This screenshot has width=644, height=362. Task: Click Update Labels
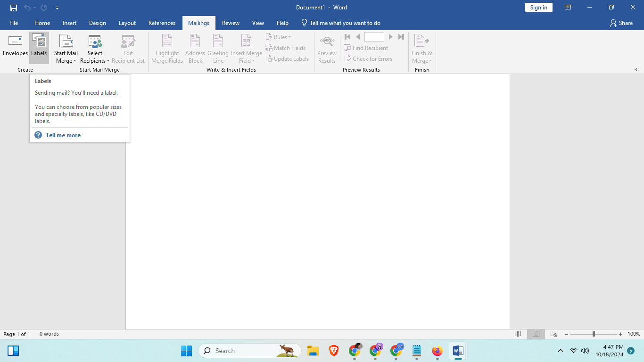(x=287, y=58)
